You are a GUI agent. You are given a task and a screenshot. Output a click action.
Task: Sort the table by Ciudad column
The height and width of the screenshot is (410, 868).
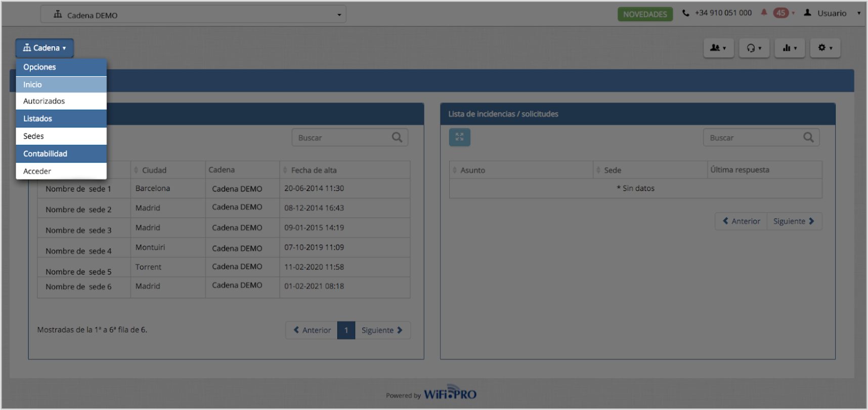(167, 170)
